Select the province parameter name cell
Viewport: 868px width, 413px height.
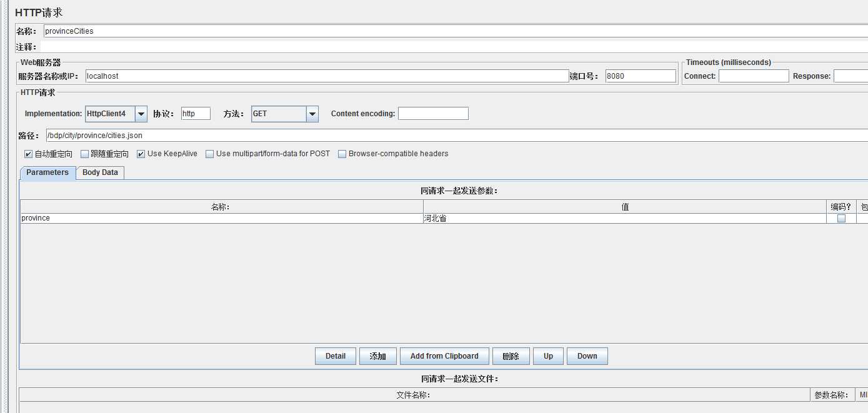click(221, 218)
